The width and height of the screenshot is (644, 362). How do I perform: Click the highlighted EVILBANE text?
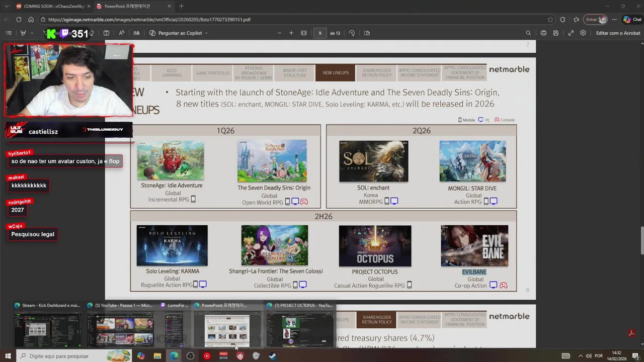coord(474,272)
